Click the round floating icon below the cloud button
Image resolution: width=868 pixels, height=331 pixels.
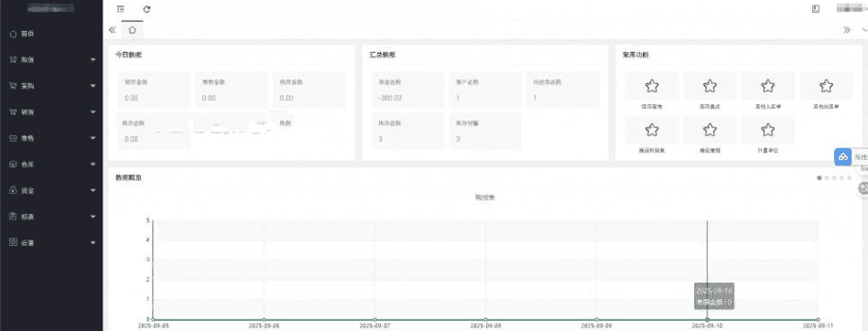[x=863, y=188]
